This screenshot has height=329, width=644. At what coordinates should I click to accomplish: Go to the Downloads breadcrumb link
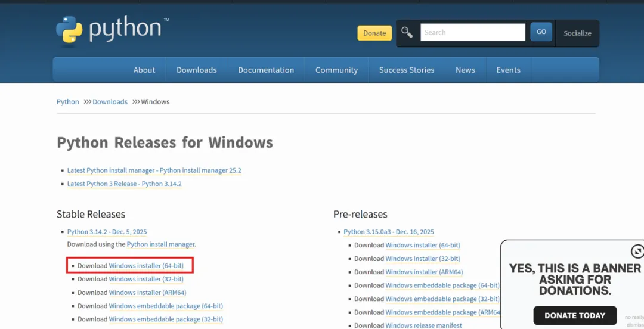110,101
